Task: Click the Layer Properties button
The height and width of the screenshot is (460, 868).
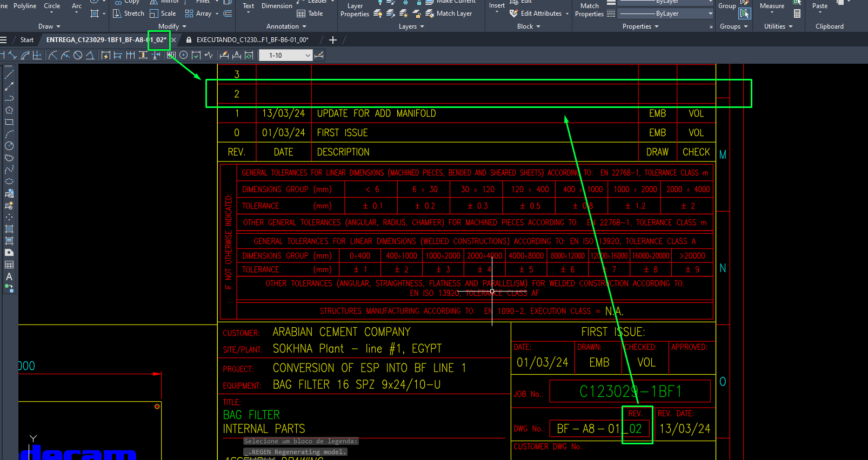Action: (355, 10)
